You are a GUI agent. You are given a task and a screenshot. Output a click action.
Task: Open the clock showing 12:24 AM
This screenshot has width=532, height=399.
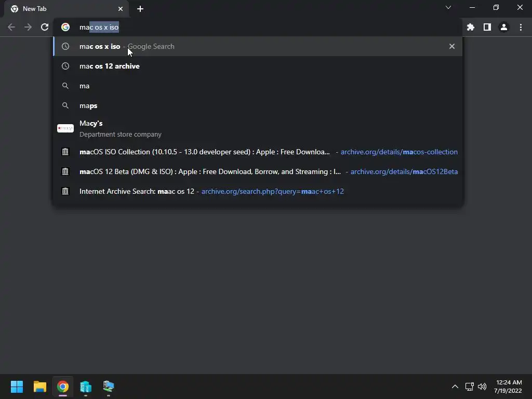tap(508, 387)
